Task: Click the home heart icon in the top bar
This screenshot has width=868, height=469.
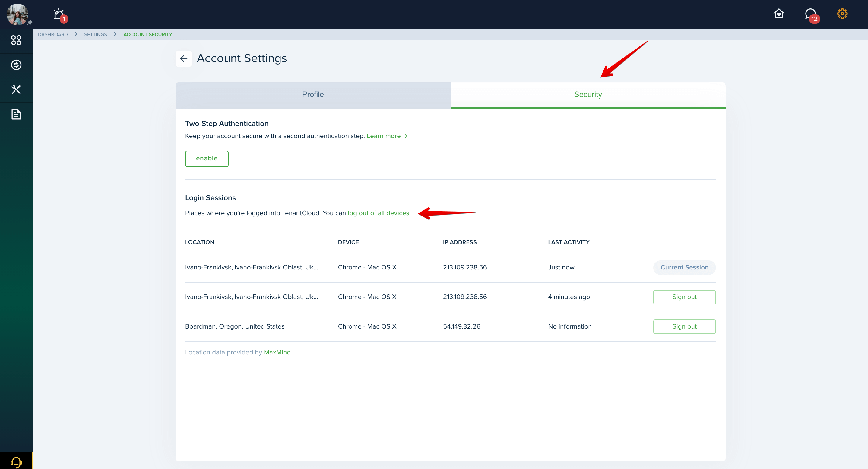Action: point(779,14)
